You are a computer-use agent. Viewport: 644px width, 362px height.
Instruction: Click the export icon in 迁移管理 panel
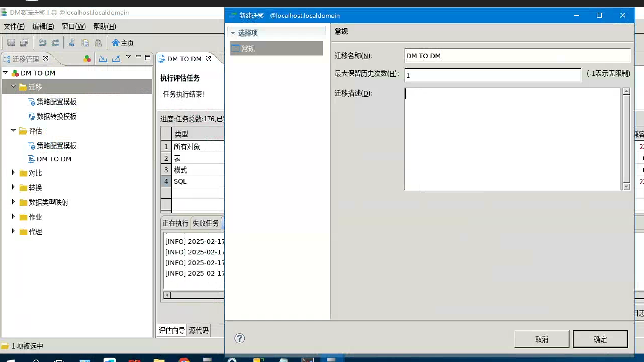pyautogui.click(x=116, y=59)
